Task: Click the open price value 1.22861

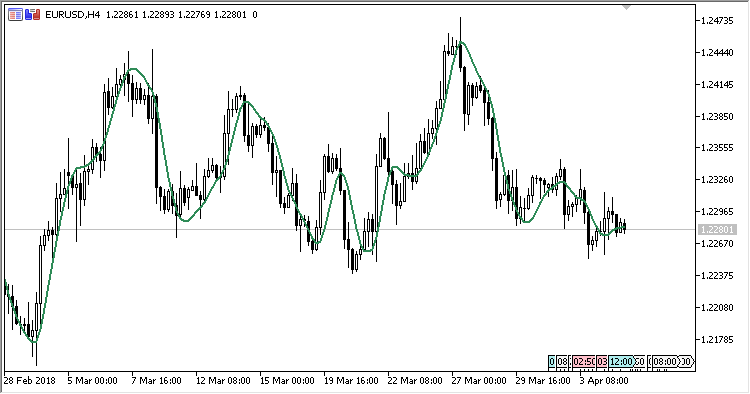Action: tap(122, 15)
